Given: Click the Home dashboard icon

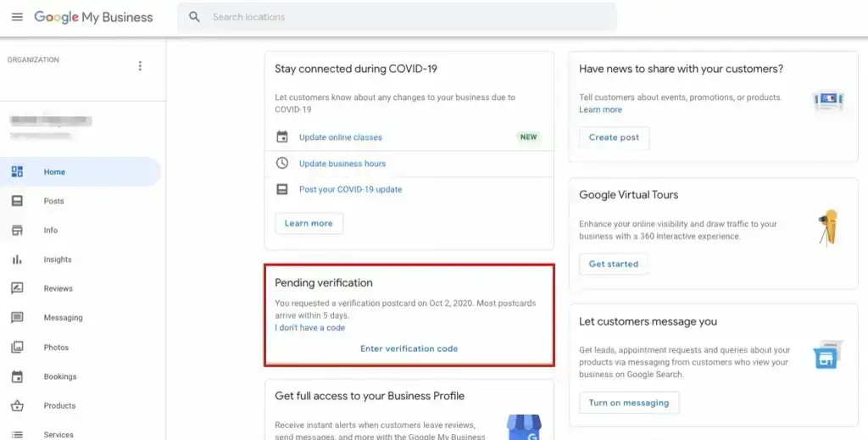Looking at the screenshot, I should (x=17, y=171).
